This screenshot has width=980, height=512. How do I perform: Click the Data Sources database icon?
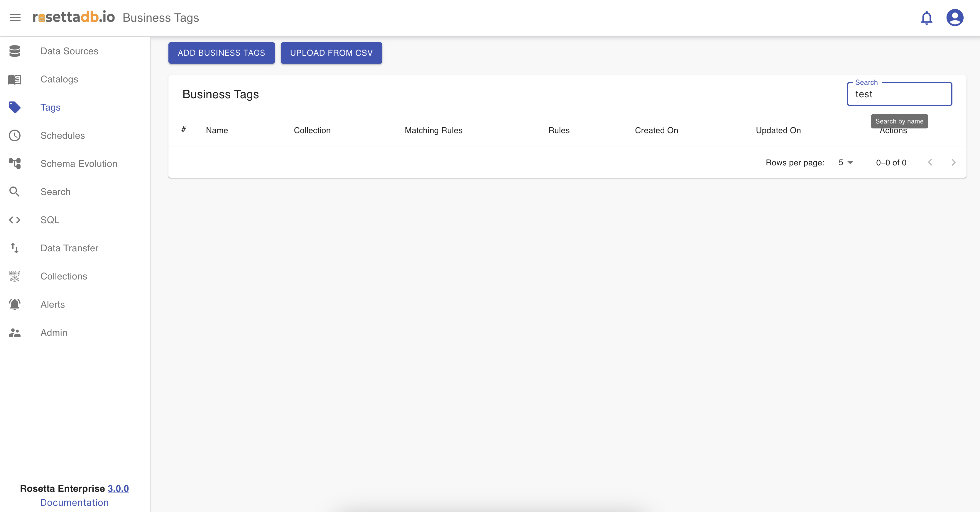click(14, 51)
